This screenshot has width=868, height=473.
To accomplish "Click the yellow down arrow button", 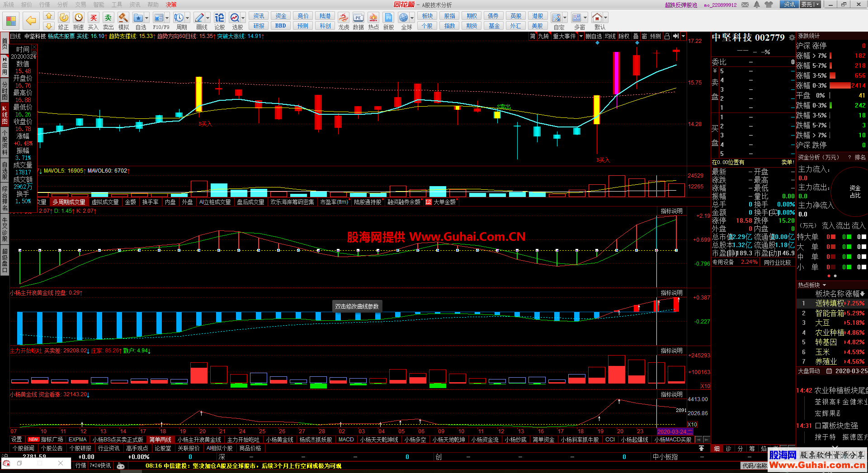I will 49,26.
